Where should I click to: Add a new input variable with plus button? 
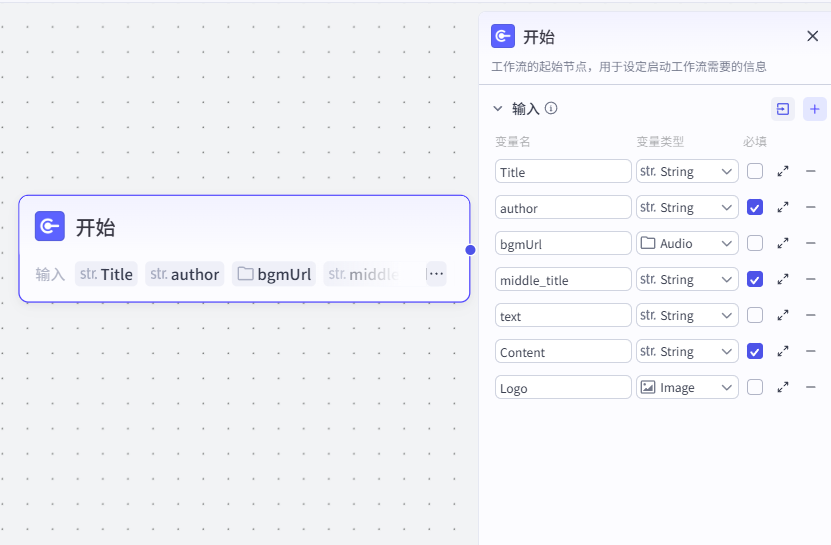[x=815, y=109]
